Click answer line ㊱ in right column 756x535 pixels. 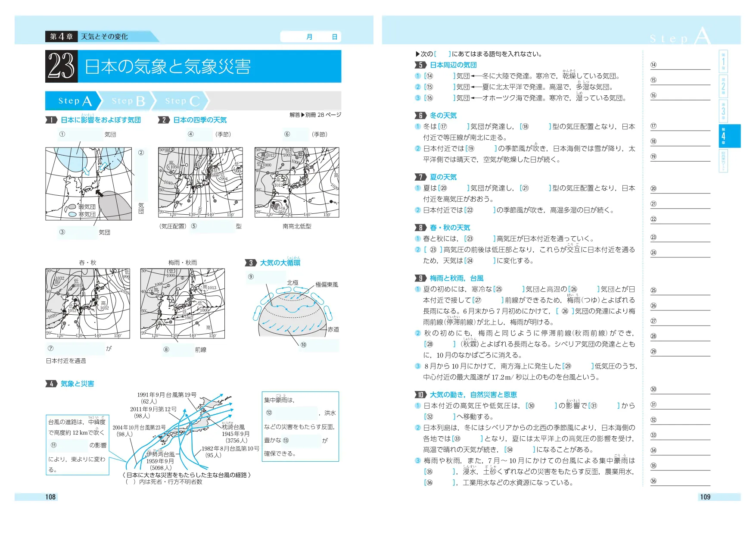680,481
